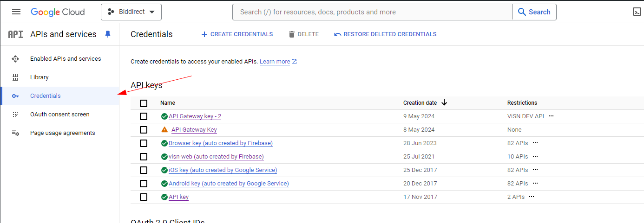Open the hamburger navigation menu

click(16, 12)
